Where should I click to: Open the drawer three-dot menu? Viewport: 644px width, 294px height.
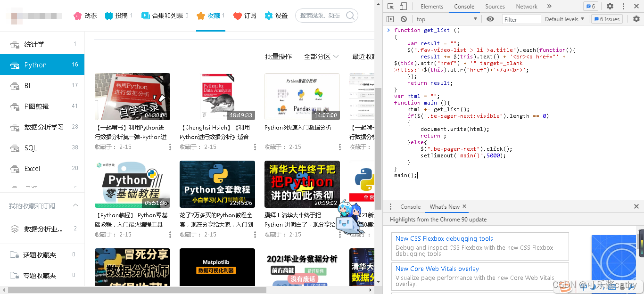pyautogui.click(x=390, y=207)
